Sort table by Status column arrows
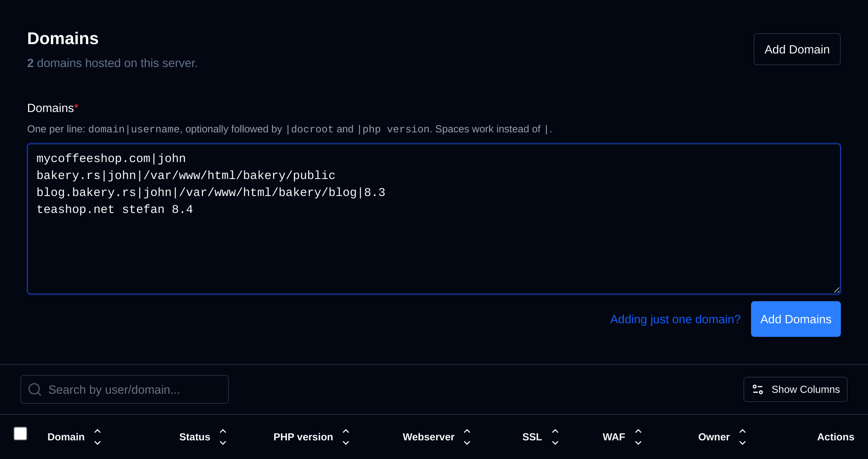The image size is (868, 459). [223, 437]
